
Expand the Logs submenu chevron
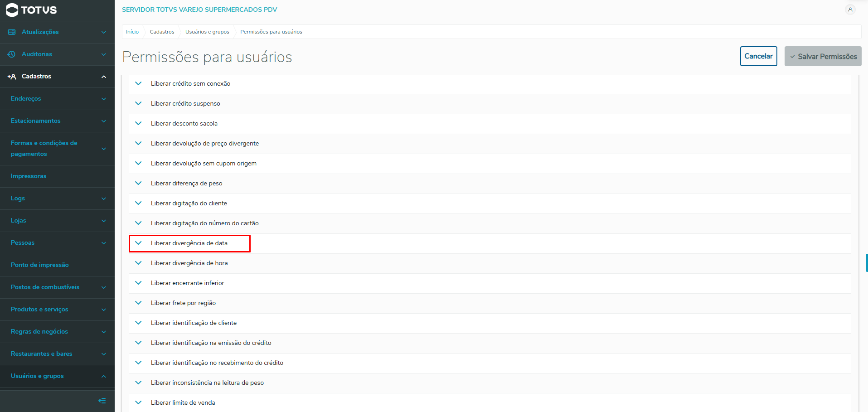click(104, 199)
